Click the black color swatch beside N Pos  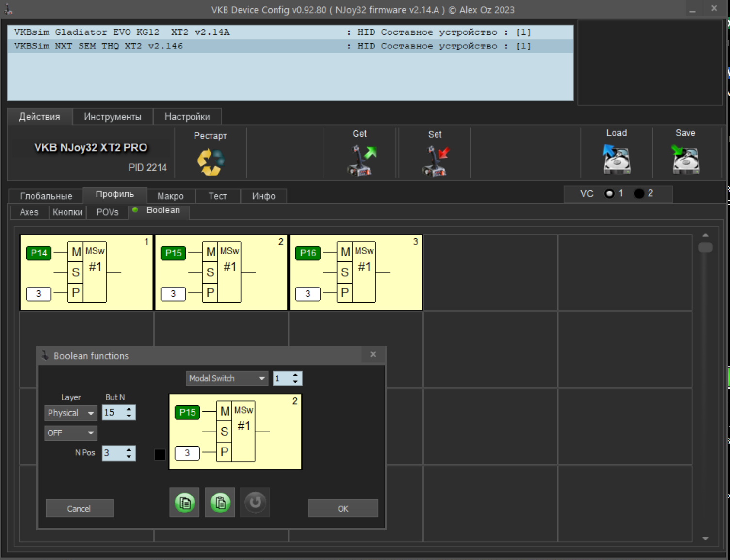(160, 454)
